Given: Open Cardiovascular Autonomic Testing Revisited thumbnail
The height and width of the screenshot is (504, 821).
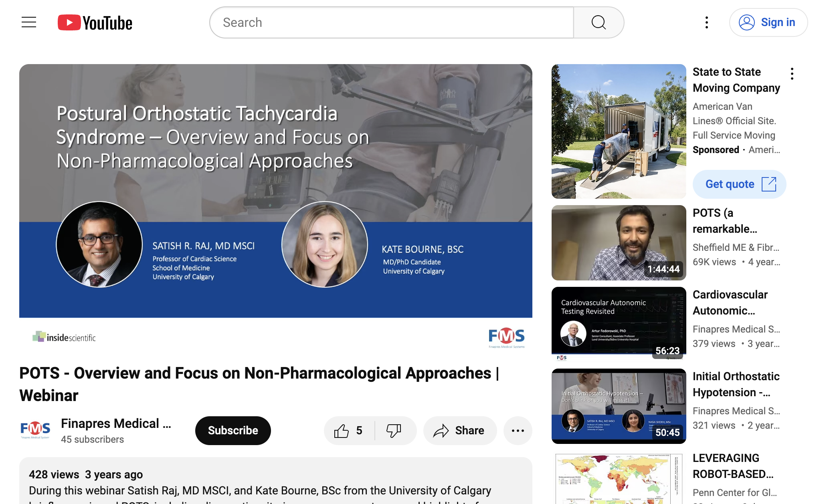Looking at the screenshot, I should [619, 325].
